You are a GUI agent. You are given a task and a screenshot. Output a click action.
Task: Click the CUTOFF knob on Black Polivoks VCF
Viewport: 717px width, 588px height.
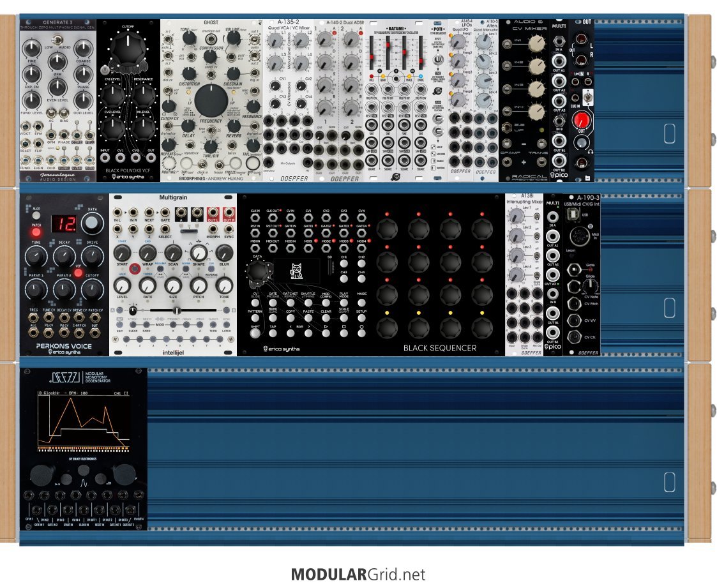128,49
